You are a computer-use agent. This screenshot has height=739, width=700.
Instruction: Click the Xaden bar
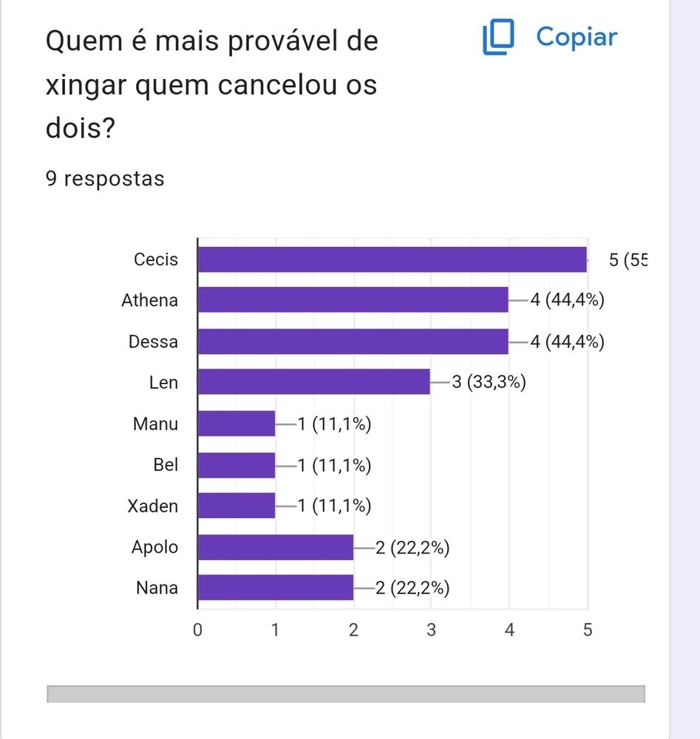coord(237,506)
